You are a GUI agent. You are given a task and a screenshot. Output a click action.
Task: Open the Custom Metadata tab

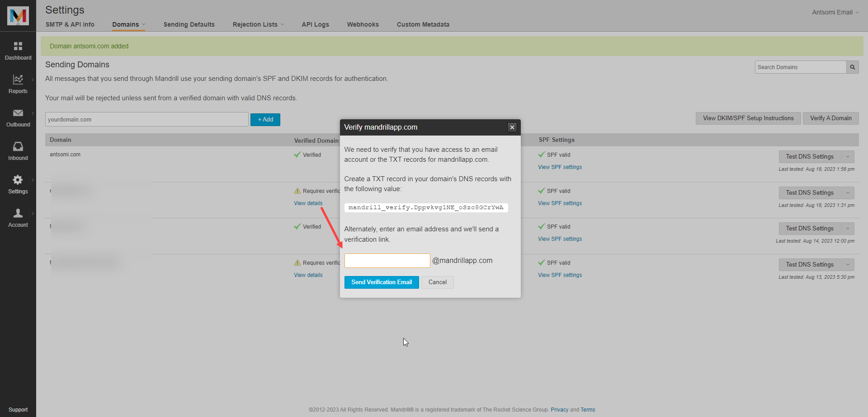(423, 24)
